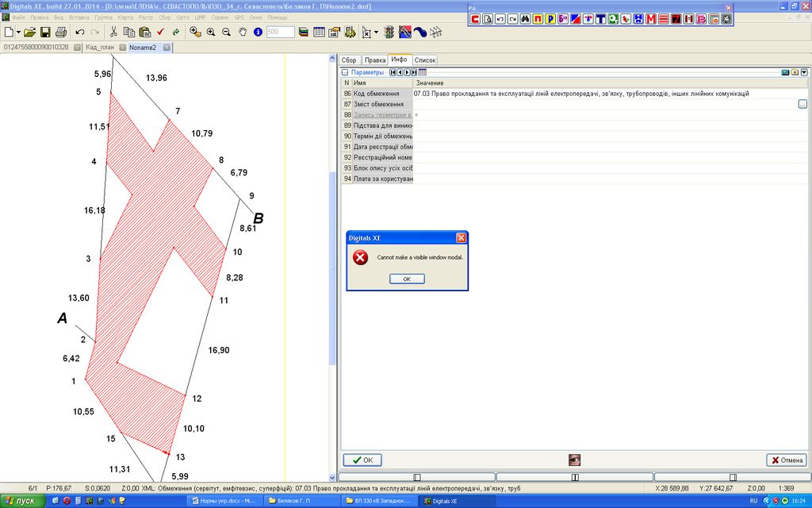Click the scale input field showing 500
812x508 pixels.
pos(280,32)
